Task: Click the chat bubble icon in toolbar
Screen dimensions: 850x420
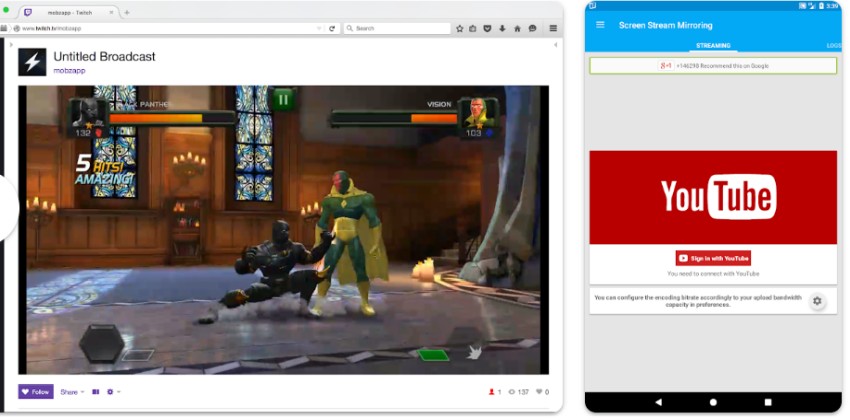Action: [532, 28]
